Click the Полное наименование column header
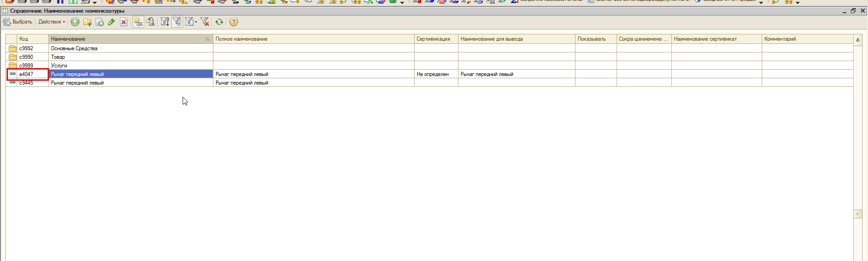The height and width of the screenshot is (261, 868). 313,39
